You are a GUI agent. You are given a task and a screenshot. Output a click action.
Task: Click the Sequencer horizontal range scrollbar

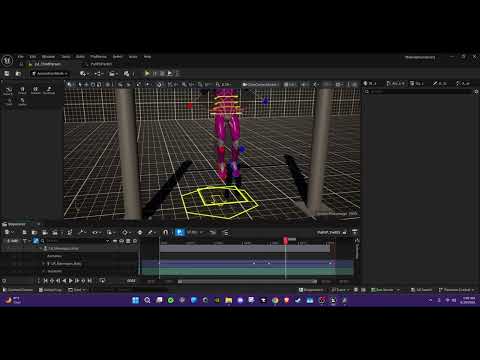[x=247, y=282]
